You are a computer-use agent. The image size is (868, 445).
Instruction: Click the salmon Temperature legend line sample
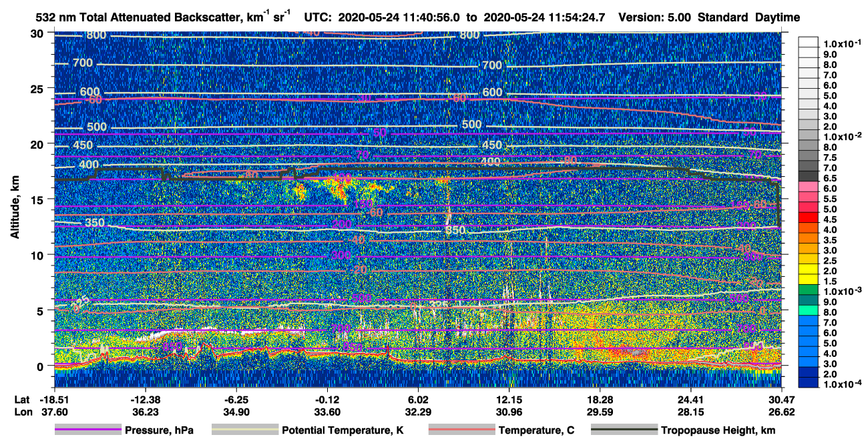point(461,430)
